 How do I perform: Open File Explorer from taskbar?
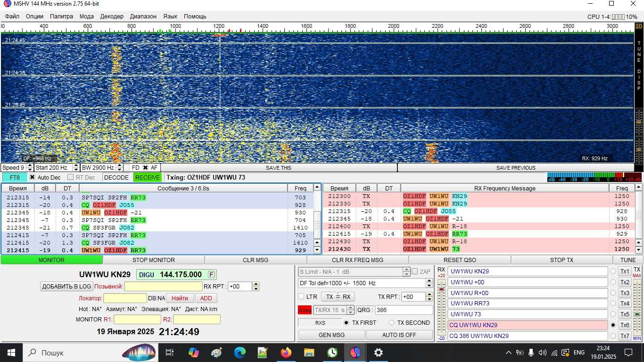309,353
